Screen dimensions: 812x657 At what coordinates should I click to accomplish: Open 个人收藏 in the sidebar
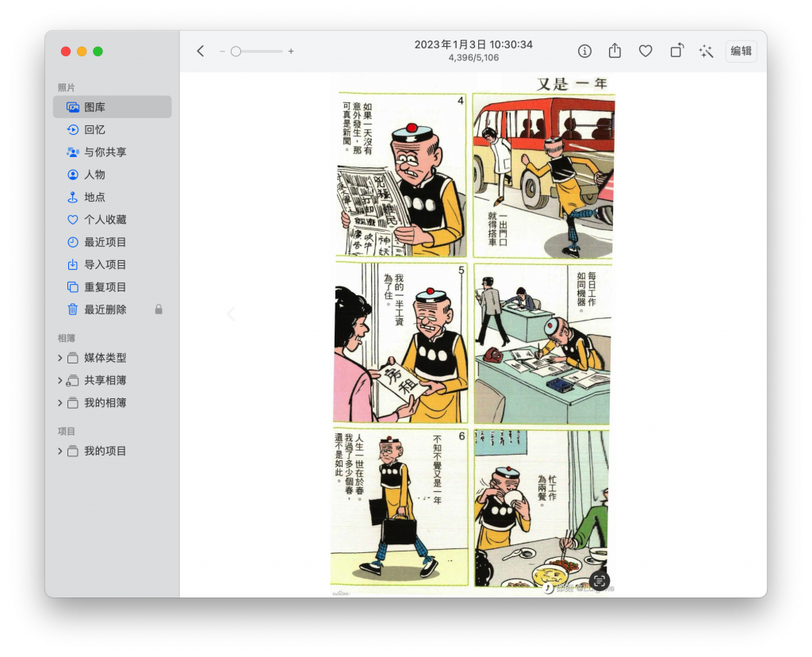point(113,220)
